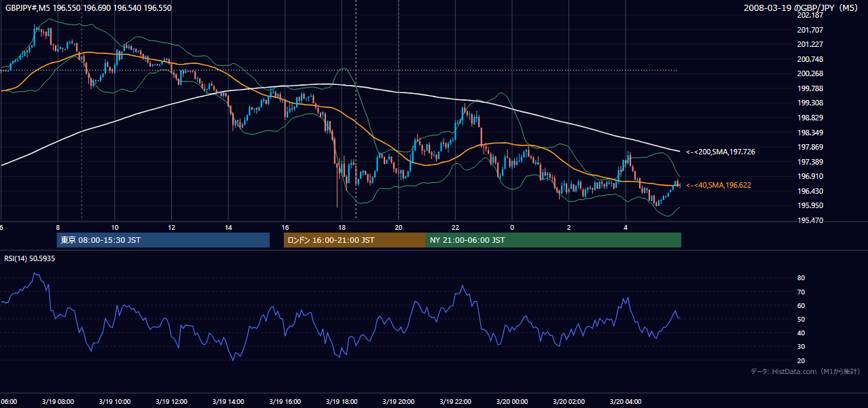868x408 pixels.
Task: Select the ロンドン 16:00-21:00 JST session bar
Action: tap(355, 240)
